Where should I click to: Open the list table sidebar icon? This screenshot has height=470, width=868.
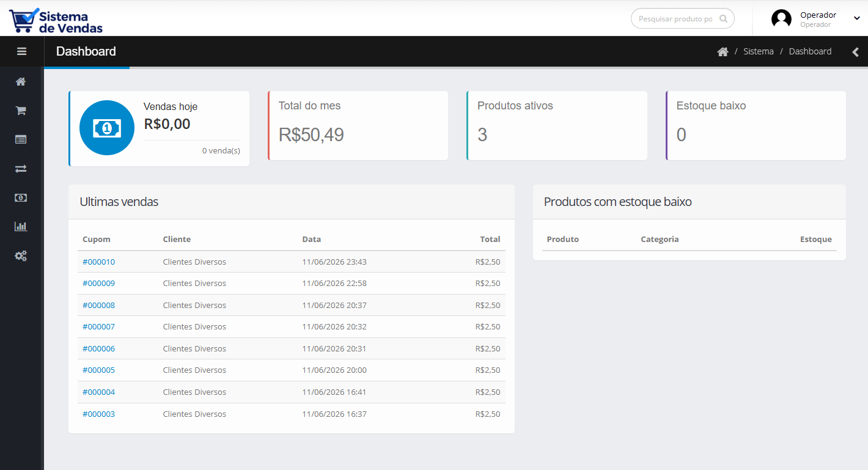pyautogui.click(x=21, y=139)
